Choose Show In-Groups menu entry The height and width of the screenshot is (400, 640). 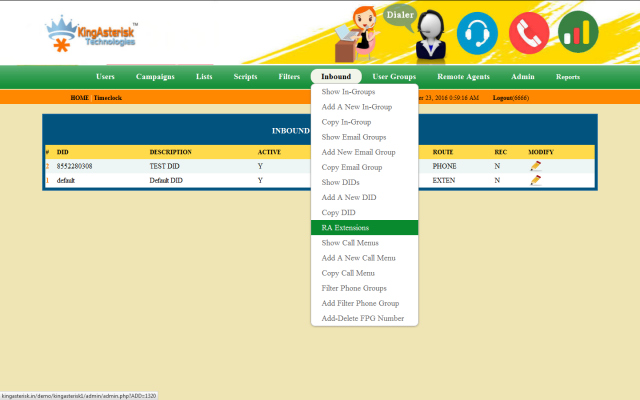tap(348, 92)
